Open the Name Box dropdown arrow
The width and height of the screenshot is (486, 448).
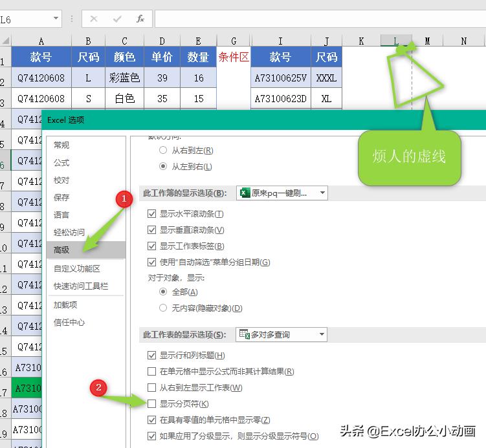coord(56,19)
